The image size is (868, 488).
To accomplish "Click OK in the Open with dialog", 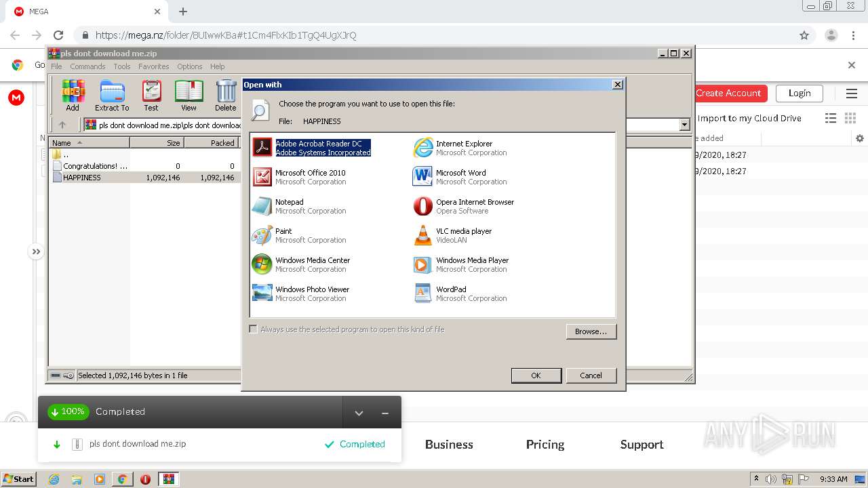I will point(536,375).
